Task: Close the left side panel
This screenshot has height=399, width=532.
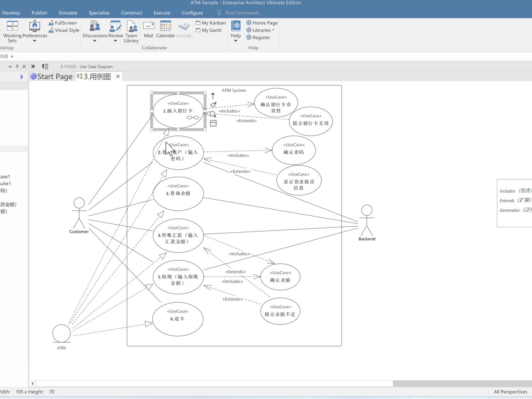Action: tap(24, 66)
